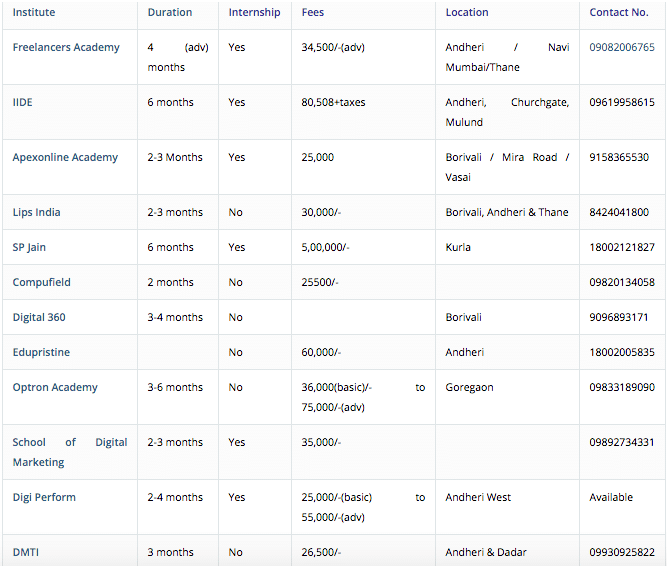The image size is (667, 566).
Task: Open the SP Jain link
Action: (x=29, y=247)
